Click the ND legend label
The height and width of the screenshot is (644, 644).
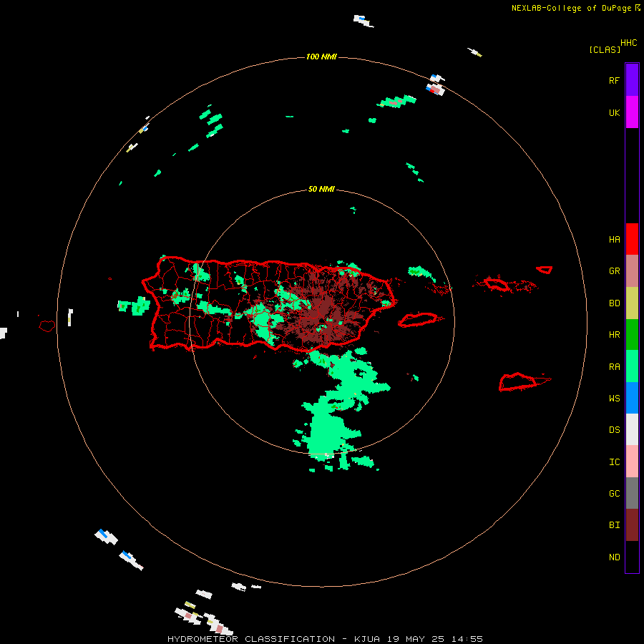click(x=614, y=557)
